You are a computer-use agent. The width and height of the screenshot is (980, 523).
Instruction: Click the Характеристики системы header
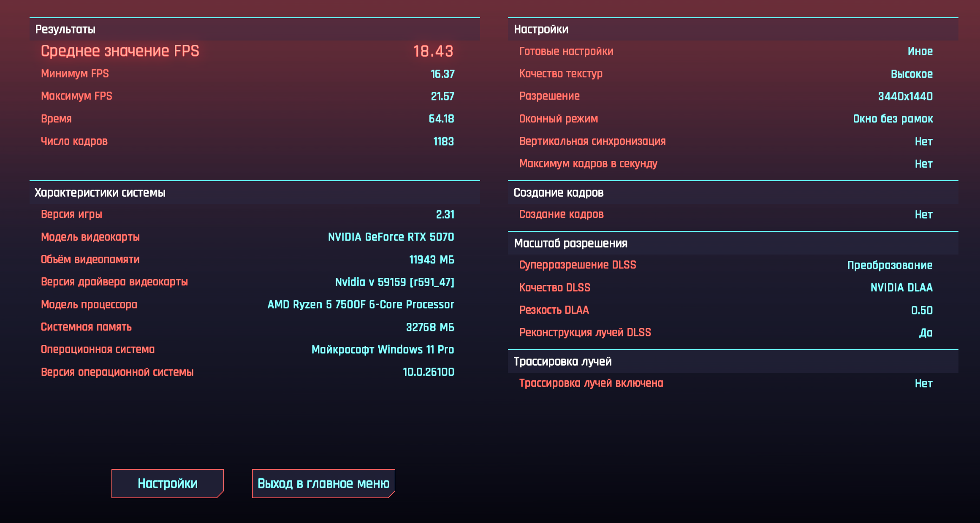tap(100, 192)
